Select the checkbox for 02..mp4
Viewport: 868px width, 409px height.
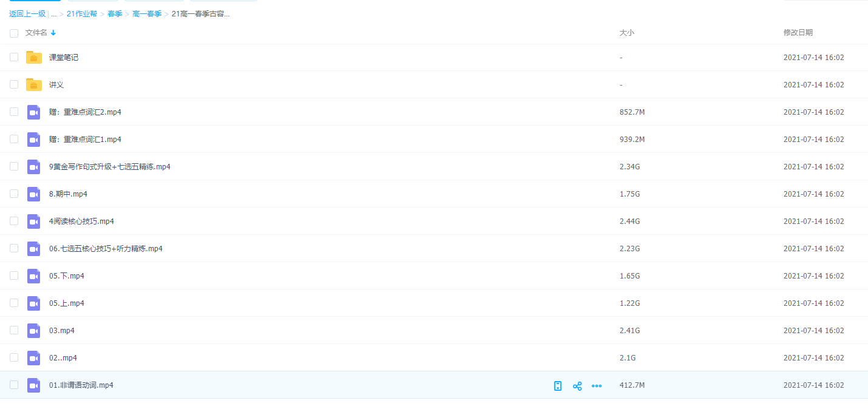pyautogui.click(x=14, y=357)
